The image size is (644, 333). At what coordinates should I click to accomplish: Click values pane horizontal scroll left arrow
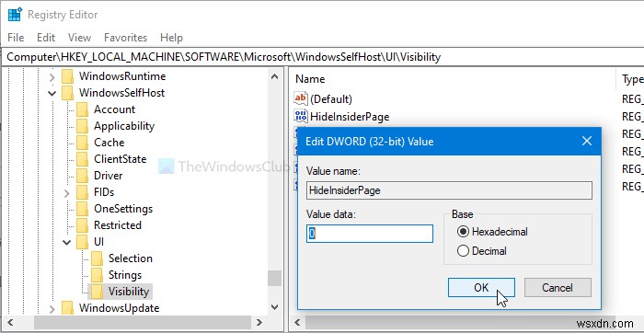point(297,322)
